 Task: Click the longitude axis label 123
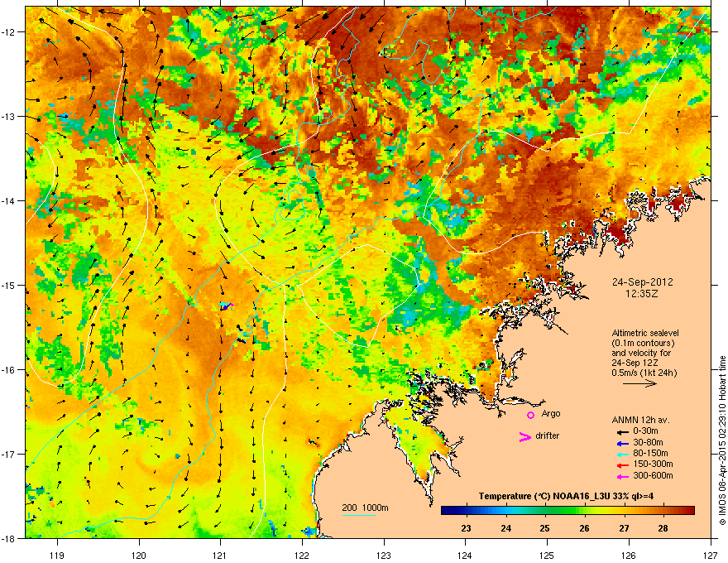coord(384,555)
